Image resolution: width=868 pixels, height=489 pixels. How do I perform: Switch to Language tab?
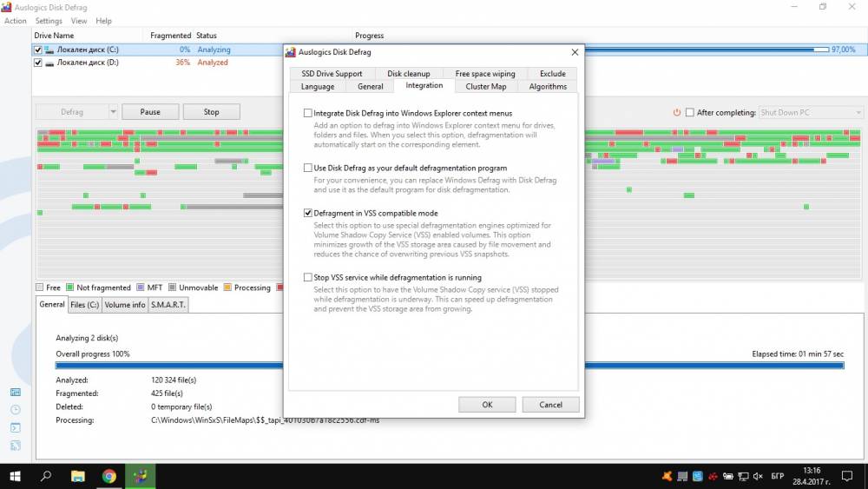pos(317,86)
